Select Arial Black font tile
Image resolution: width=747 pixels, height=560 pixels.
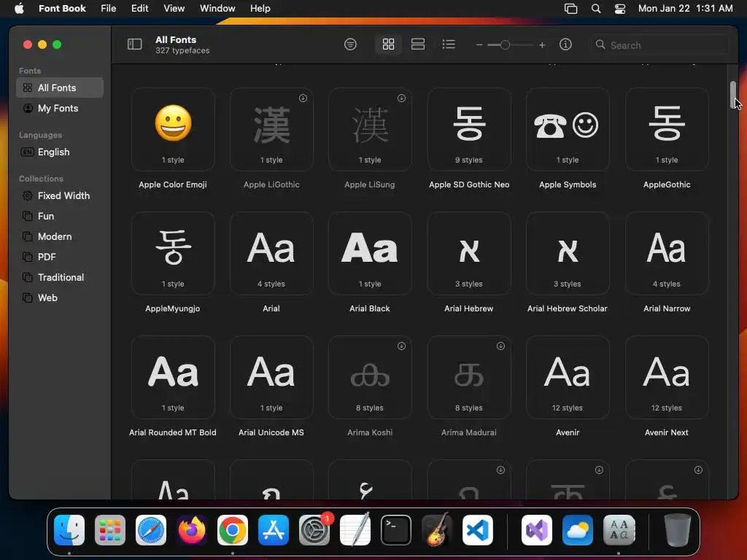pos(370,253)
